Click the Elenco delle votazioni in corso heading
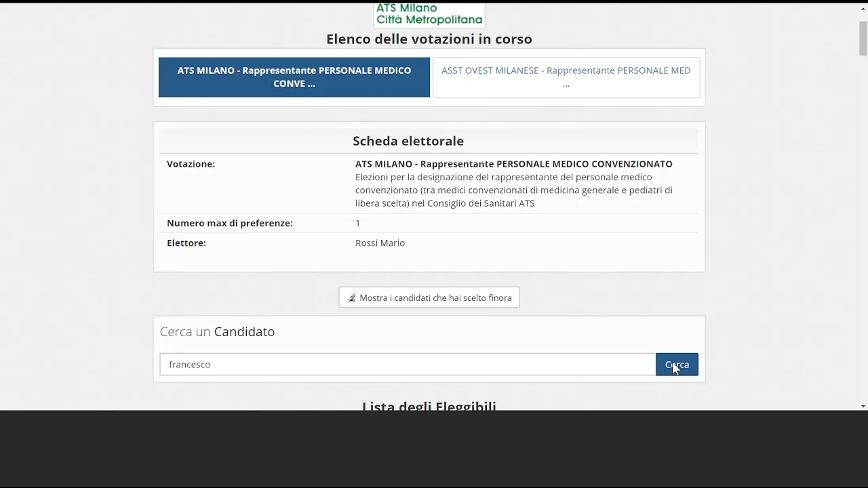868x488 pixels. 429,39
